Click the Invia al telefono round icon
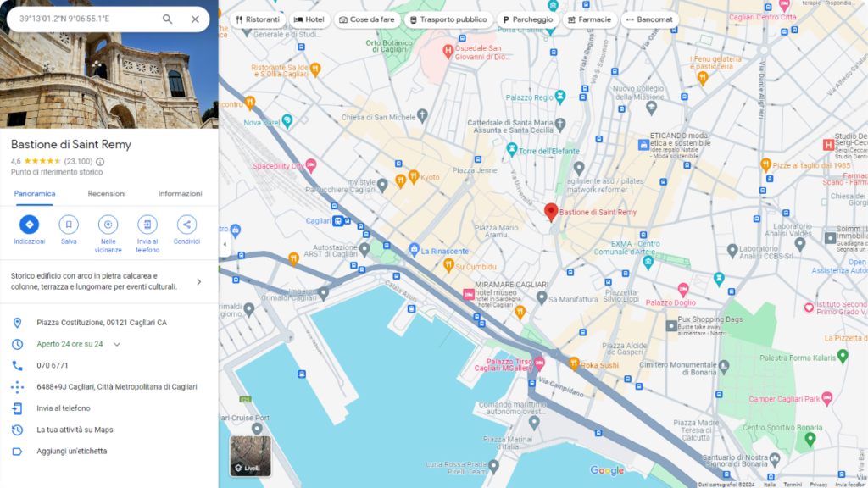The height and width of the screenshot is (488, 868). pos(147,225)
